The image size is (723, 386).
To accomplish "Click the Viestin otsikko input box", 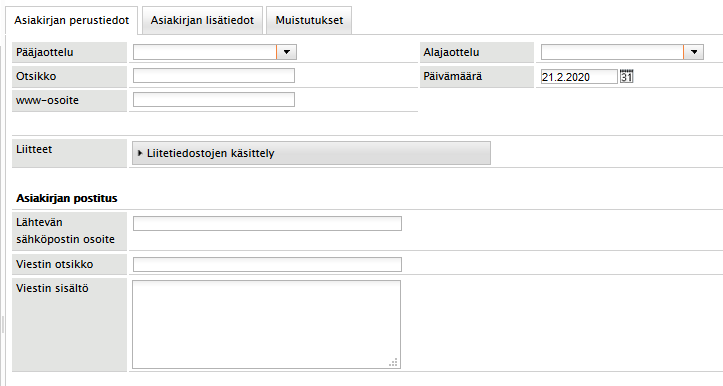I will [267, 264].
